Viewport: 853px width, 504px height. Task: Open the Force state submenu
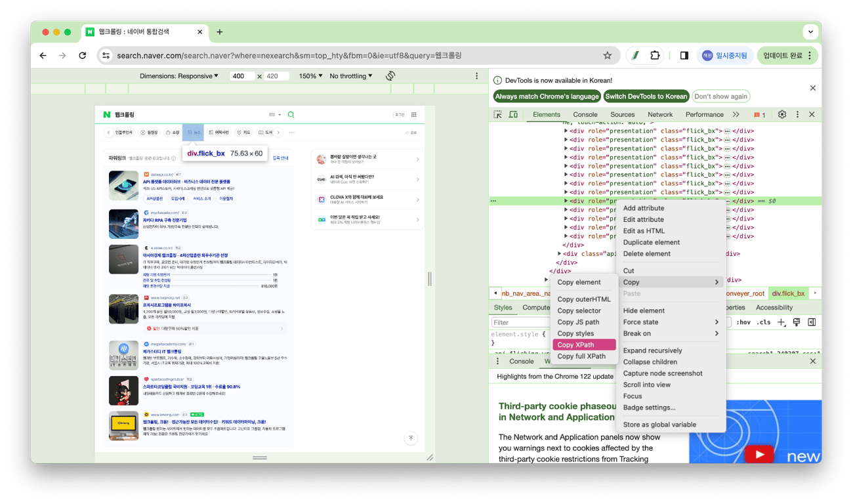[671, 322]
